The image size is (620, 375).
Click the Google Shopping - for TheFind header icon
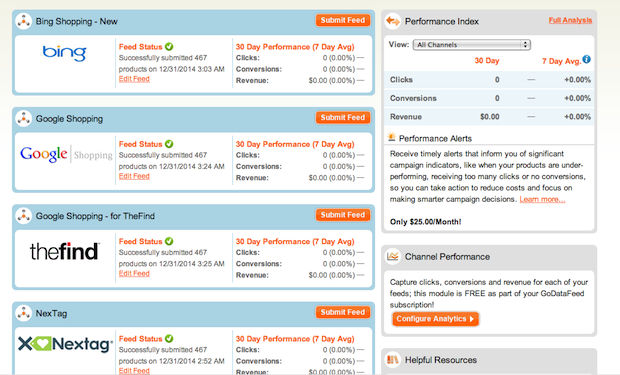24,216
